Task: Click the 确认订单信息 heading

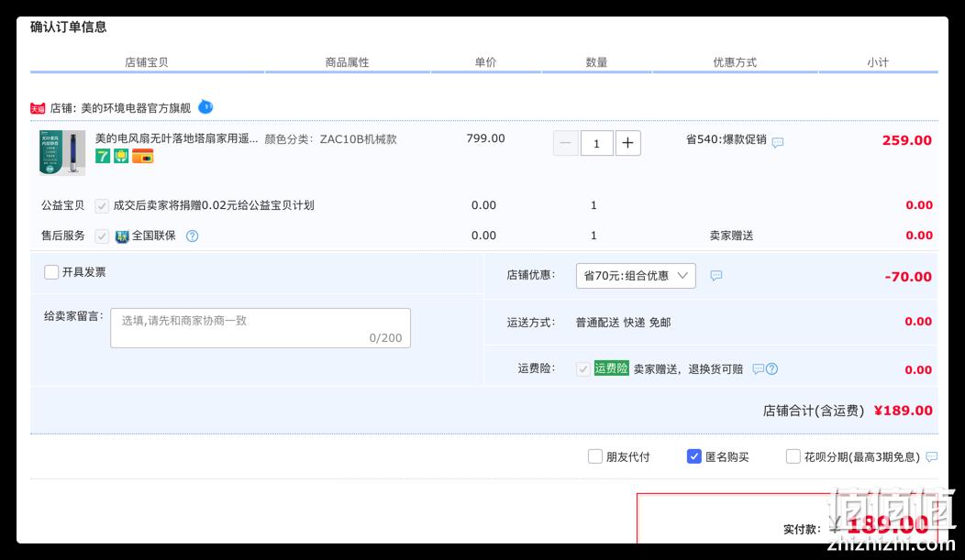Action: point(68,27)
